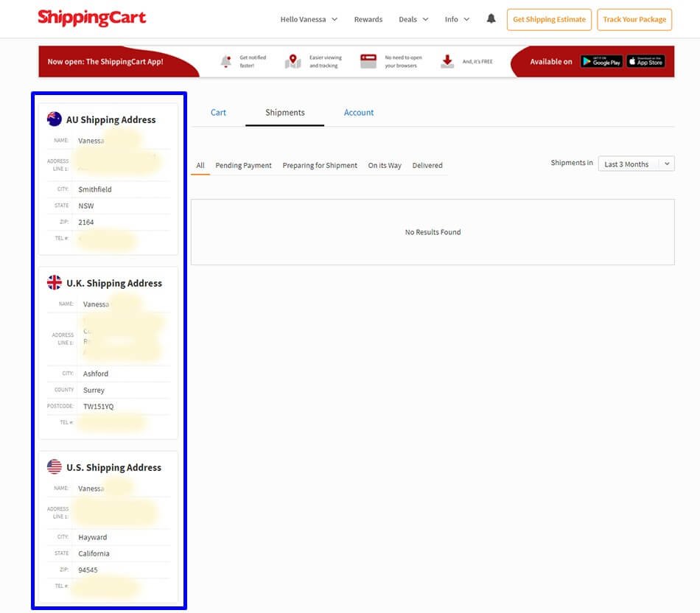Screen dimensions: 700x613
Task: Filter by Delivered shipments
Action: (x=427, y=165)
